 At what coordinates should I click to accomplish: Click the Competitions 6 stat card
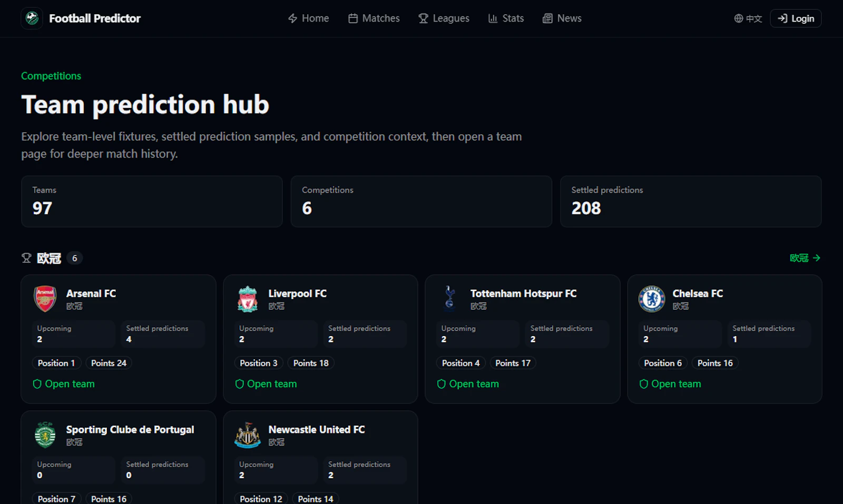[421, 201]
